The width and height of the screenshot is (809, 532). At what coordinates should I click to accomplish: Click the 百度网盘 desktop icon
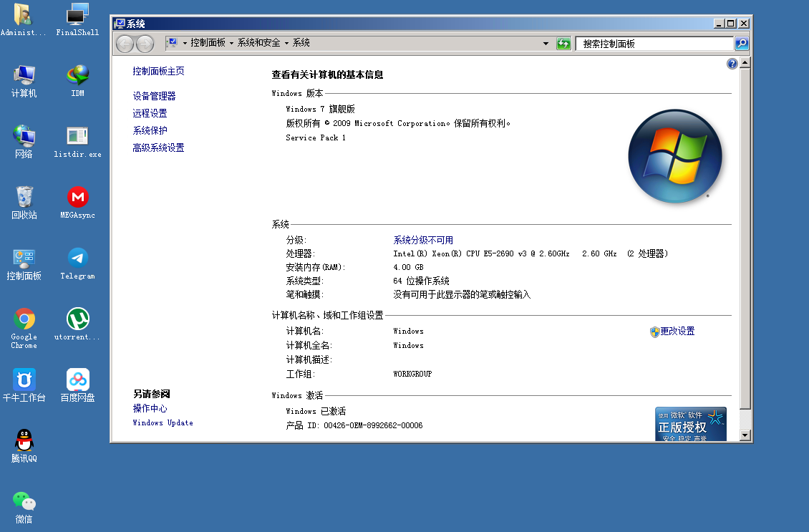point(77,380)
